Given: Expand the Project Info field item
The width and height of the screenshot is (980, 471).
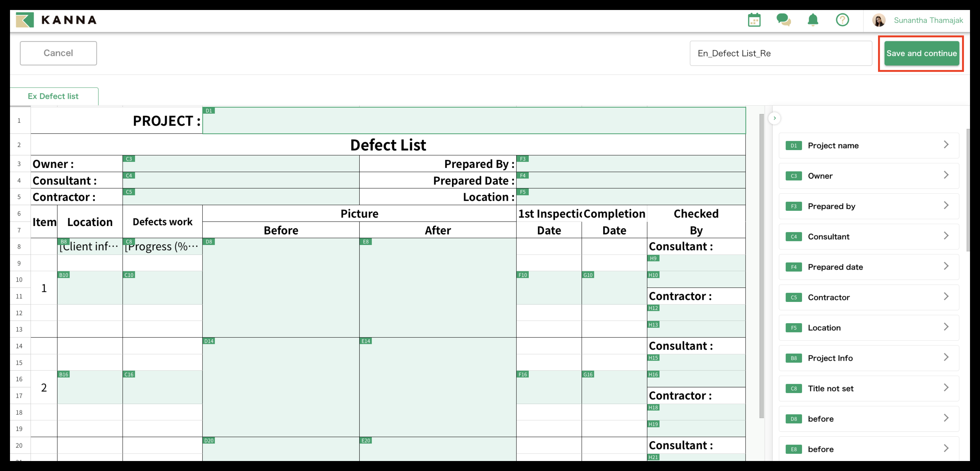Looking at the screenshot, I should pyautogui.click(x=868, y=358).
